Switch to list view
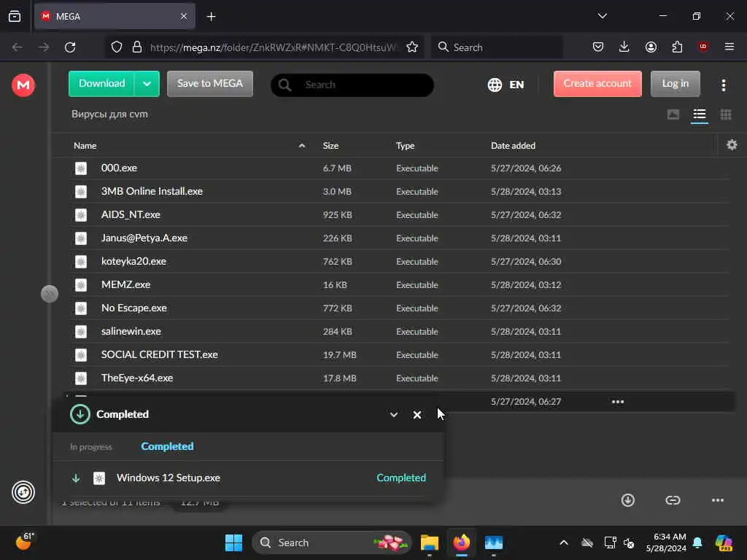 pyautogui.click(x=700, y=114)
